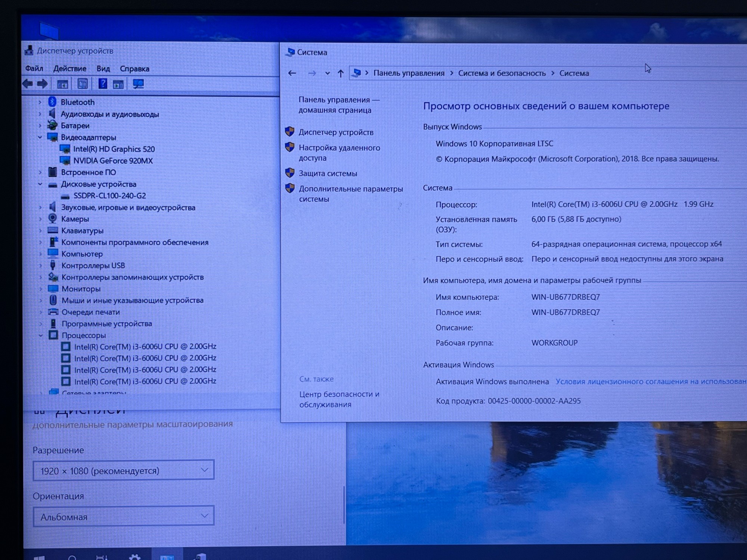The image size is (747, 560).
Task: Open the Разрешение 1920 × 1080 dropdown
Action: pyautogui.click(x=123, y=470)
